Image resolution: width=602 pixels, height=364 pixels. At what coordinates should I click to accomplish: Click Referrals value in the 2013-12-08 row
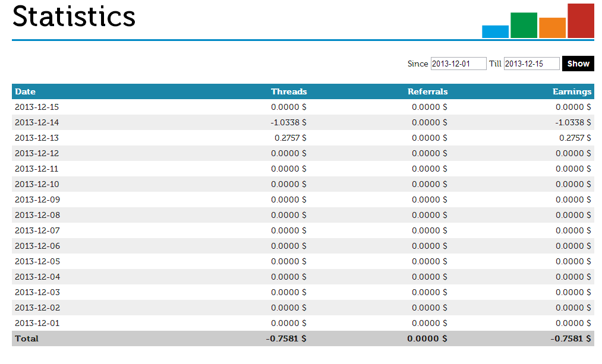tap(429, 215)
